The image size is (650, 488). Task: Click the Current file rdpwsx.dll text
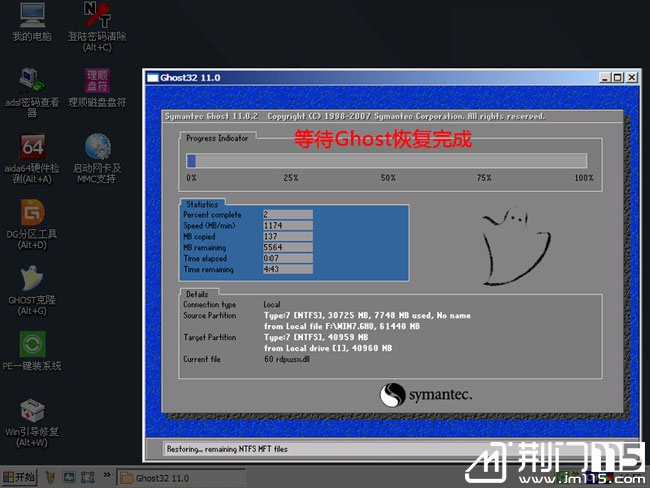tap(287, 359)
